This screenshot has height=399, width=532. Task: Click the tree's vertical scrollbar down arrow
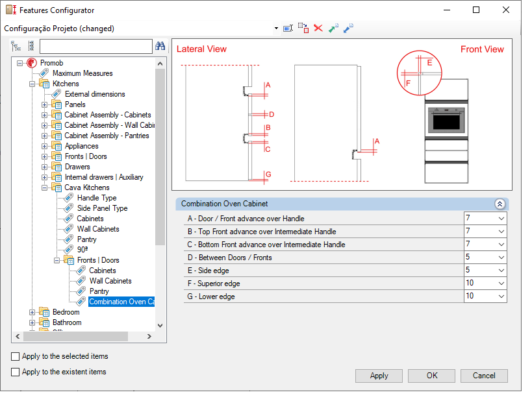point(160,326)
